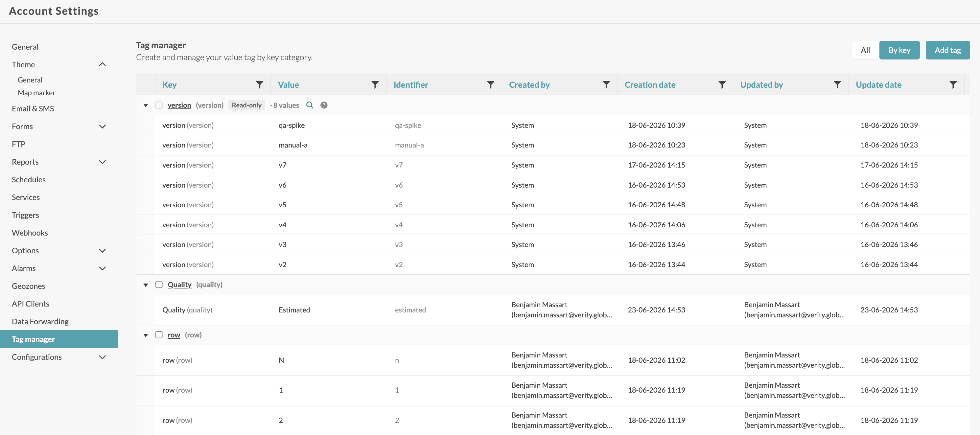Viewport: 980px width, 435px height.
Task: Open the Schedules page
Action: (29, 179)
